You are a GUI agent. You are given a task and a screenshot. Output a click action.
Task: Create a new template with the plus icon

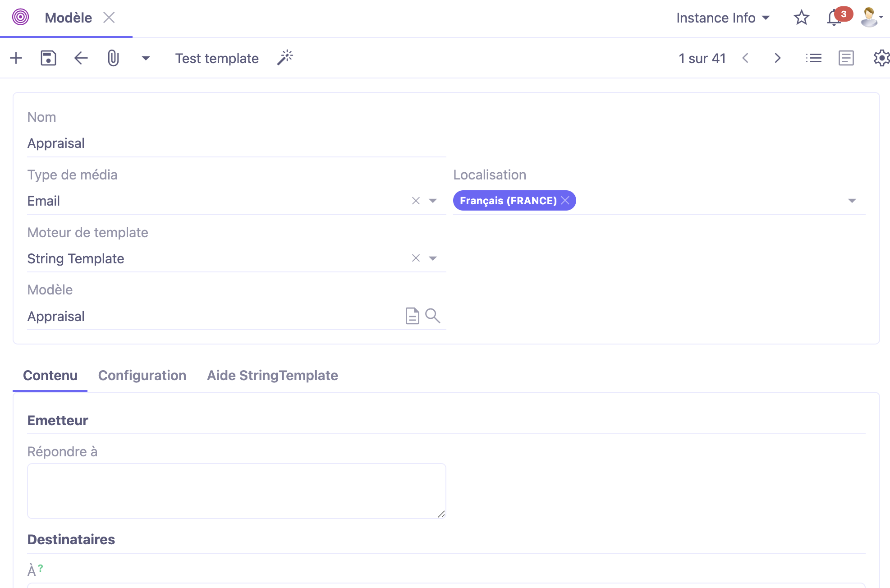16,58
